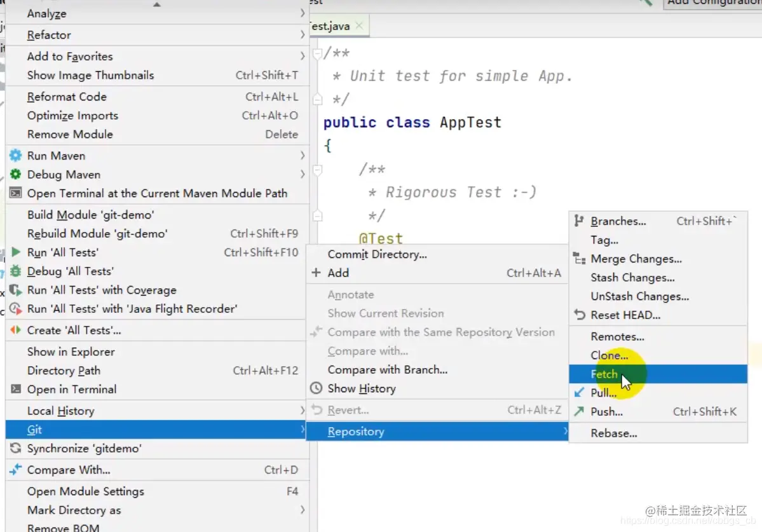The image size is (762, 532).
Task: Click the Reset HEAD undo icon
Action: pyautogui.click(x=579, y=315)
